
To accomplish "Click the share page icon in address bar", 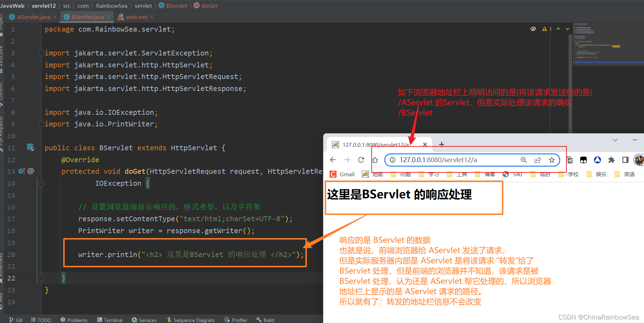I will pos(538,160).
